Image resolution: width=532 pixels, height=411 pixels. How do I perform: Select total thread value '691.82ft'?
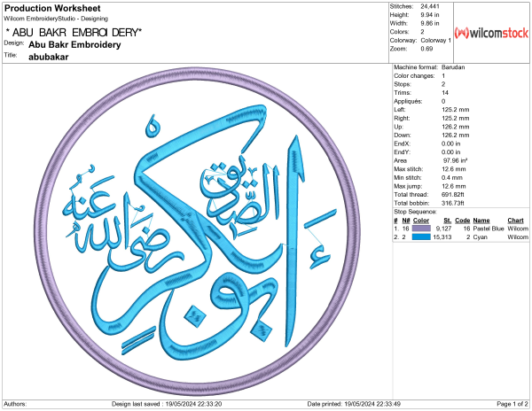tap(452, 195)
